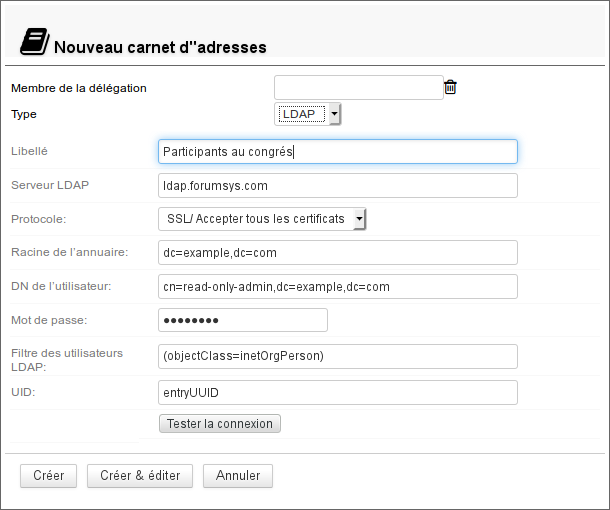The height and width of the screenshot is (510, 610).
Task: Expand the Protocole SSL dropdown
Action: click(262, 219)
